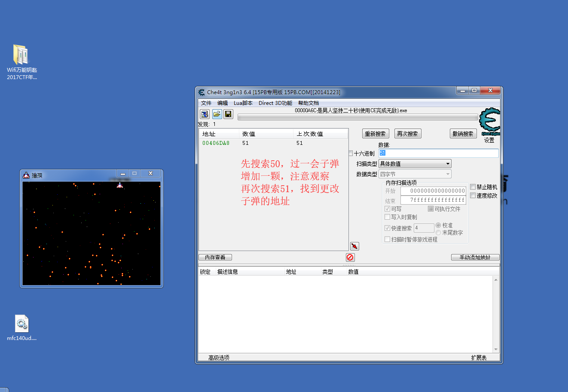This screenshot has height=392, width=568.
Task: Click the 类型 column header in address table
Action: pyautogui.click(x=333, y=272)
